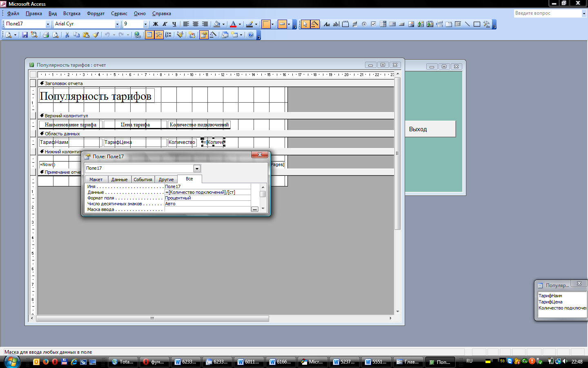Screen dimensions: 588x368
Task: Toggle italic formatting (К button)
Action: (165, 24)
